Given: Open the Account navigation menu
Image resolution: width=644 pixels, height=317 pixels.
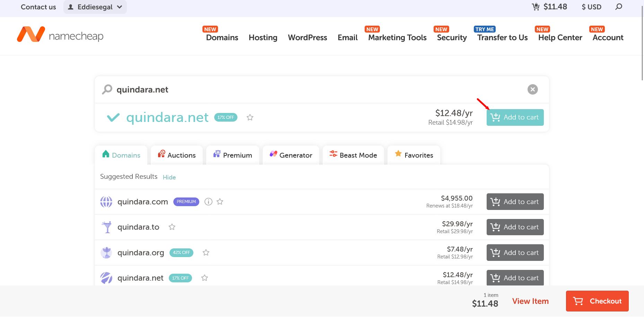Looking at the screenshot, I should 608,37.
